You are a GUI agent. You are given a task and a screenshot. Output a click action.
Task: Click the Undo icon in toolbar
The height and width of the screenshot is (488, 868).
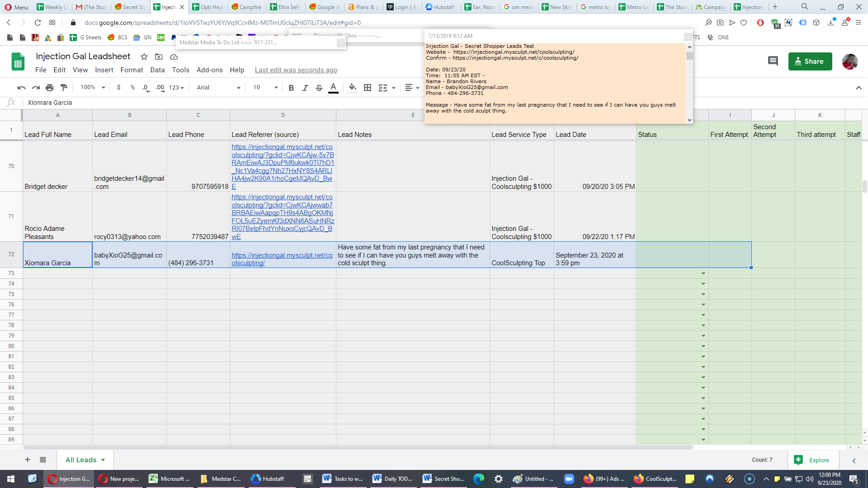pos(21,88)
